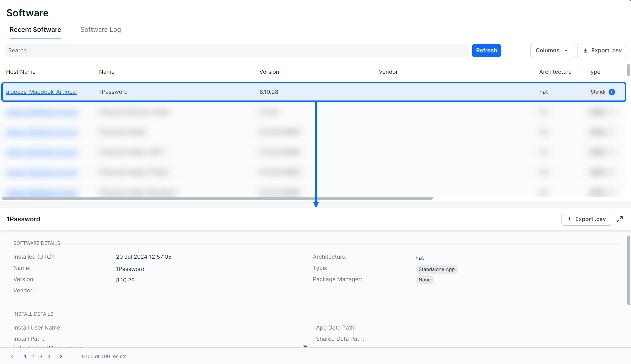Jump to results page 2

pyautogui.click(x=33, y=356)
